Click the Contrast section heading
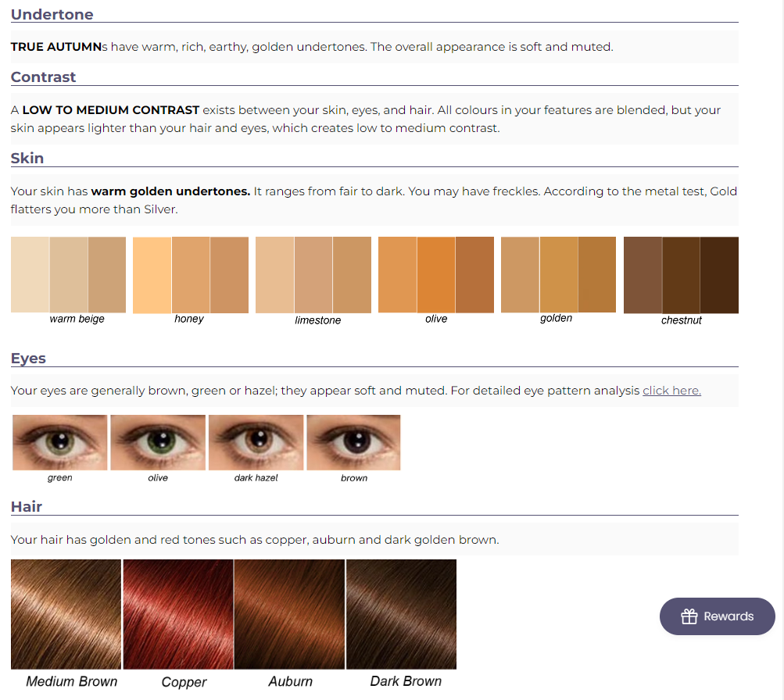 click(44, 77)
